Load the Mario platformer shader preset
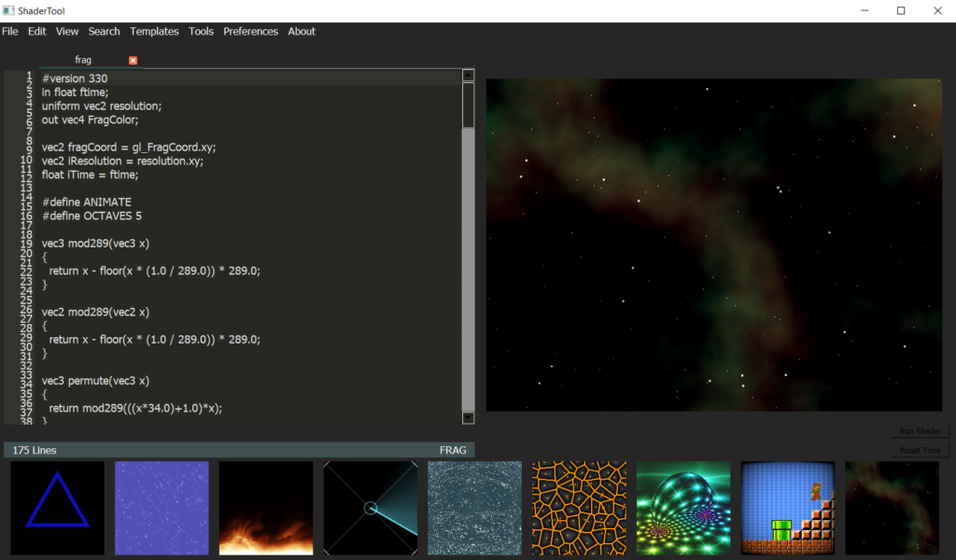The height and width of the screenshot is (560, 956). [x=787, y=508]
